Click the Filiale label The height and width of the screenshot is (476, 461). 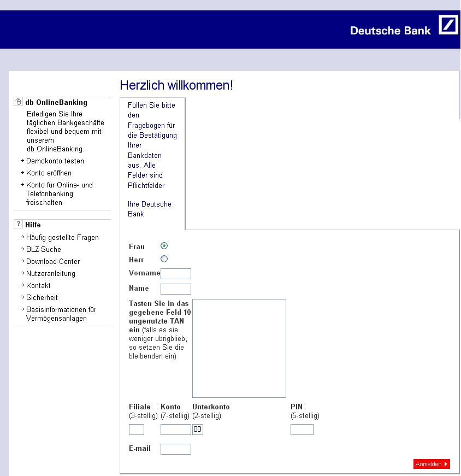point(140,407)
